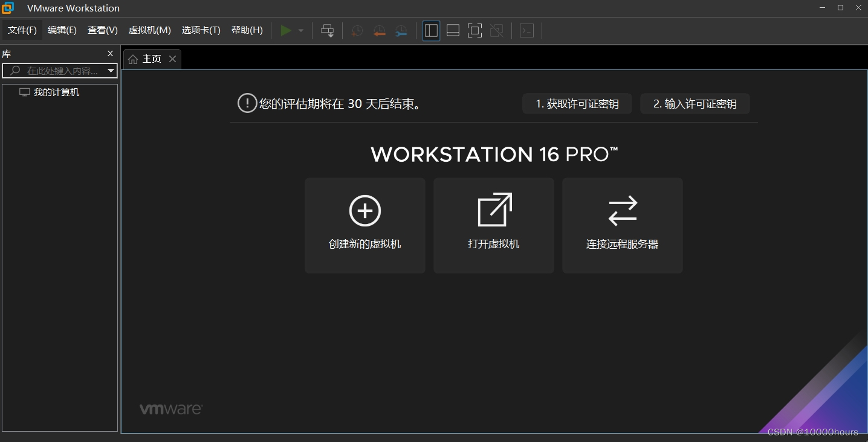
Task: Click the console view icon
Action: coord(526,30)
